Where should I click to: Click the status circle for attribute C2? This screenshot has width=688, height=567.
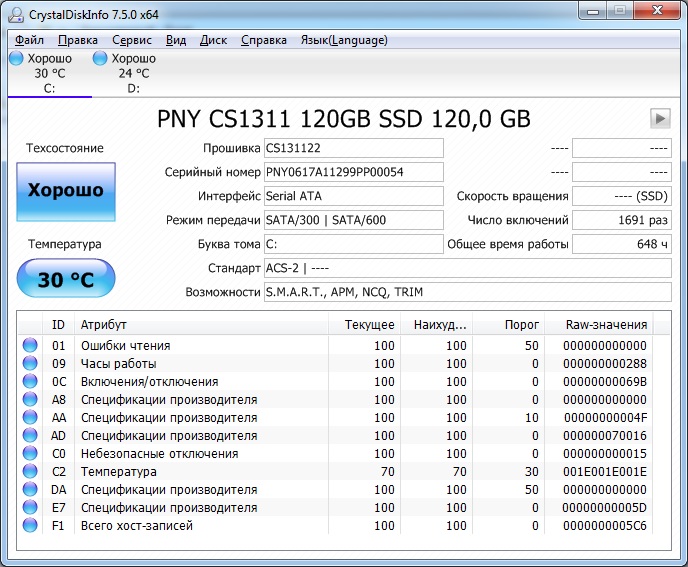[30, 471]
